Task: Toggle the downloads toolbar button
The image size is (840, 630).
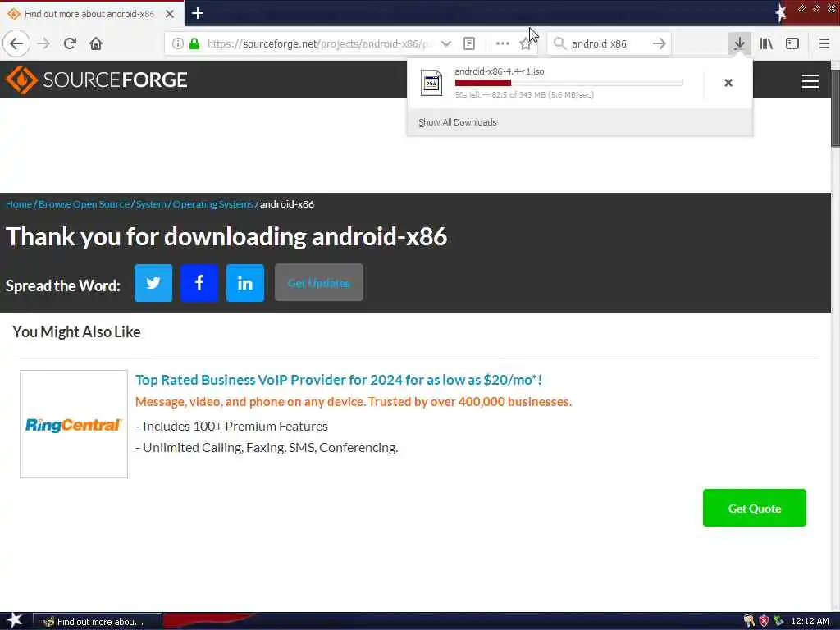Action: [x=739, y=44]
